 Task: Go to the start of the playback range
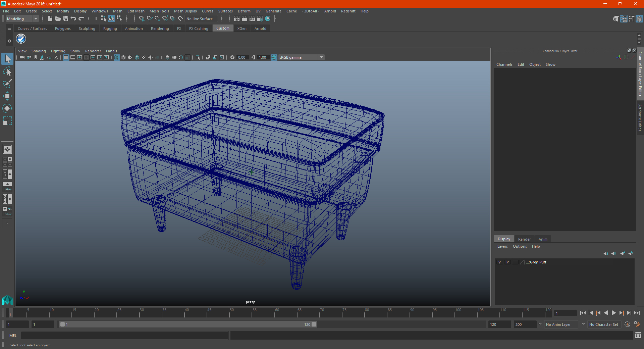point(583,313)
